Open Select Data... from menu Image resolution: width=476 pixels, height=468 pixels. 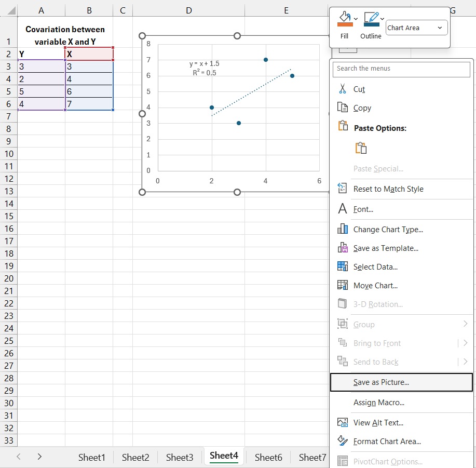pos(375,267)
